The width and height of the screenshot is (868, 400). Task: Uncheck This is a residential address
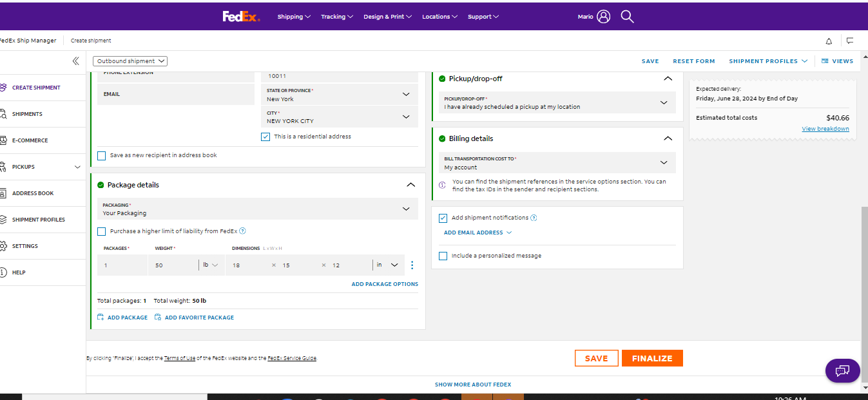coord(265,137)
